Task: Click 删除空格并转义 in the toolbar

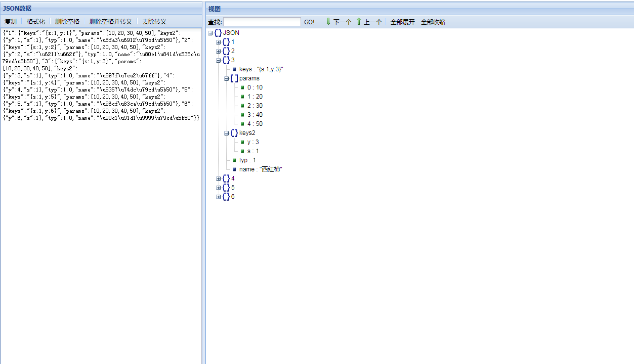Action: pyautogui.click(x=110, y=21)
